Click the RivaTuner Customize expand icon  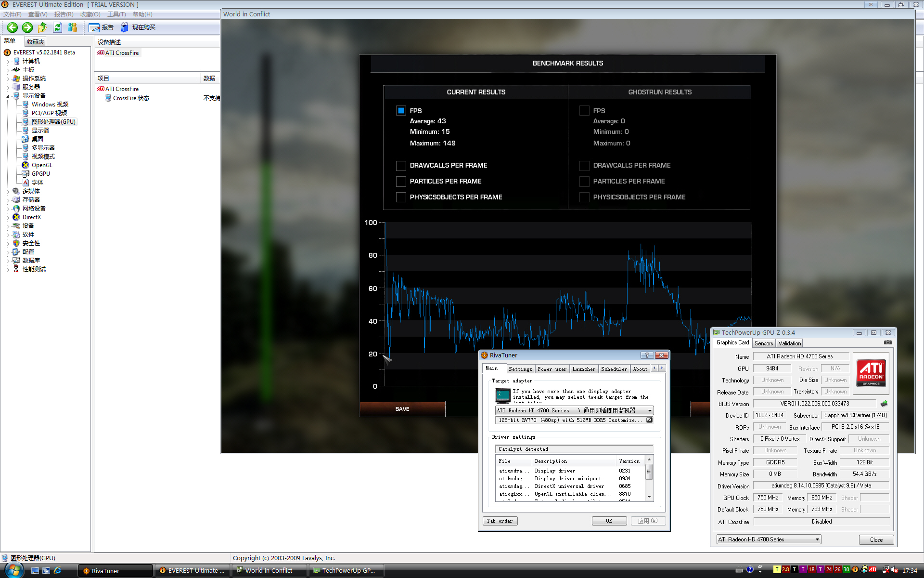(649, 420)
